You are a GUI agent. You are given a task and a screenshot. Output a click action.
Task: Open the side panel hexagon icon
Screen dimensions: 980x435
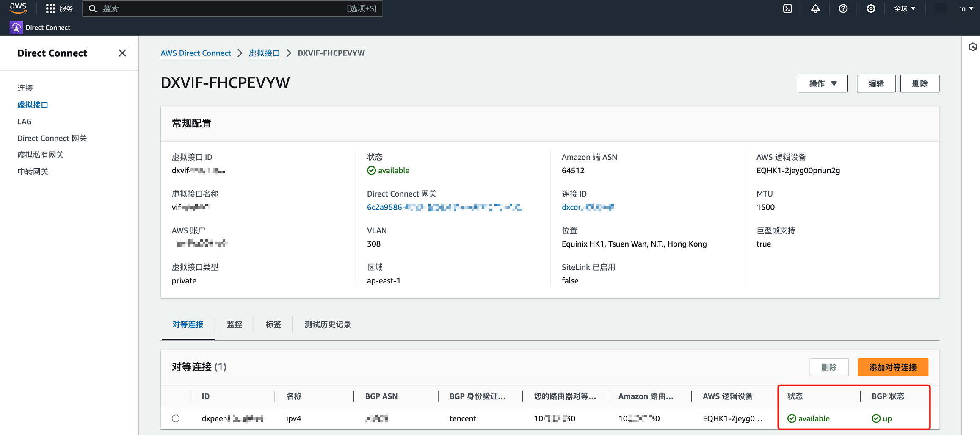pyautogui.click(x=973, y=47)
